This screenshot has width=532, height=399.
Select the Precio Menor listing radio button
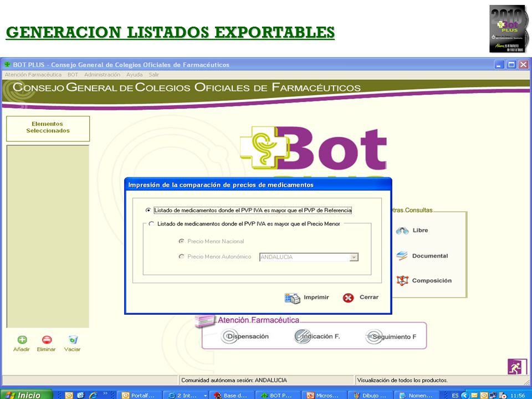151,224
